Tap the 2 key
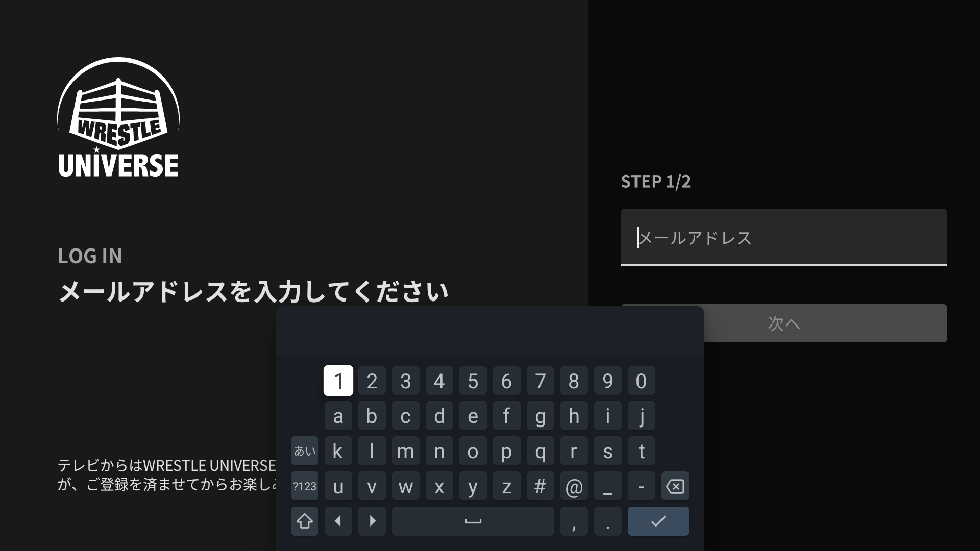 [x=372, y=381]
